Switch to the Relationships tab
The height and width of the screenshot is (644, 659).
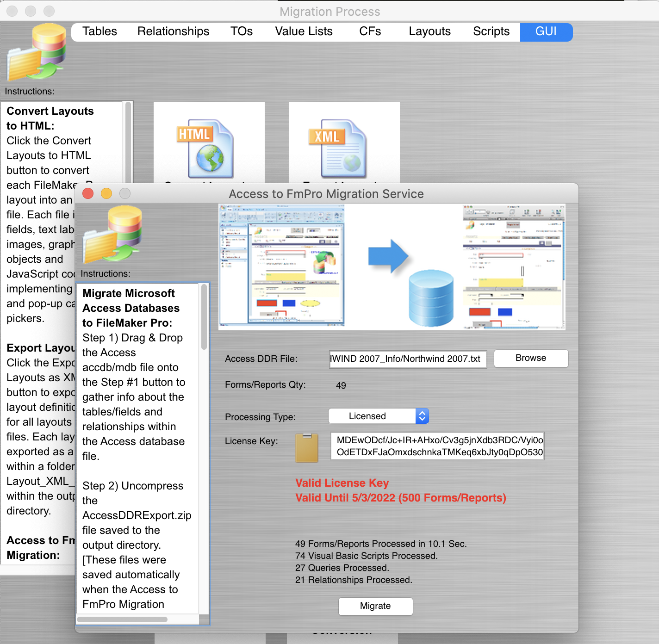coord(173,31)
